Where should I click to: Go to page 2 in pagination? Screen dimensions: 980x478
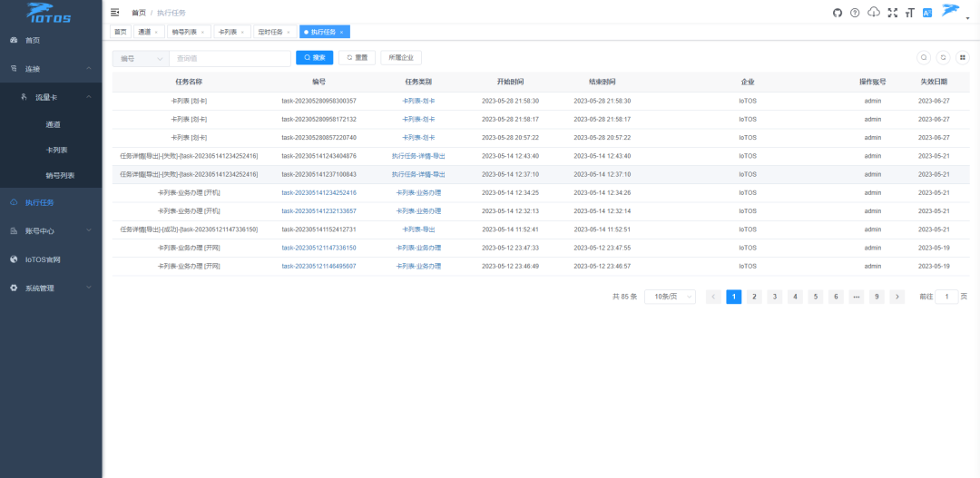click(754, 297)
